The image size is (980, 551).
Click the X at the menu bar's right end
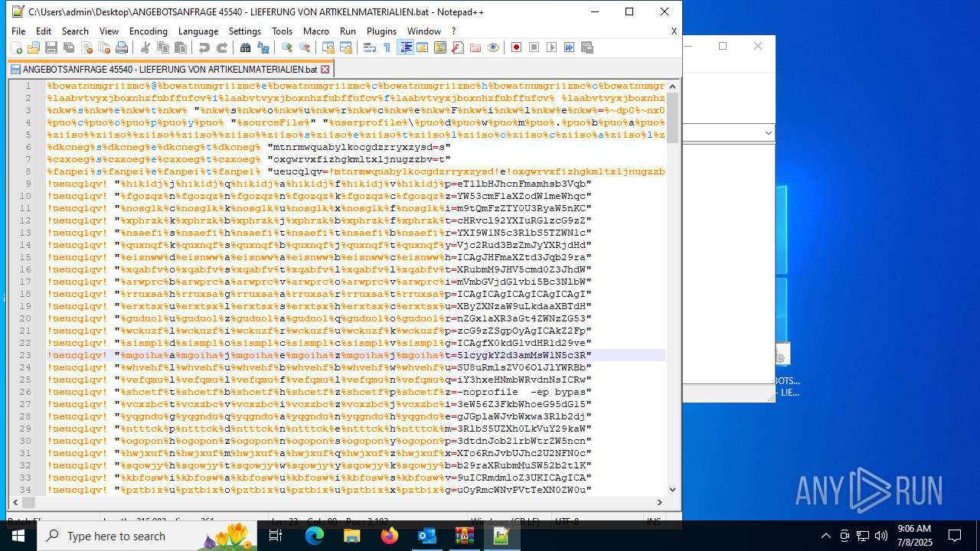tap(674, 31)
